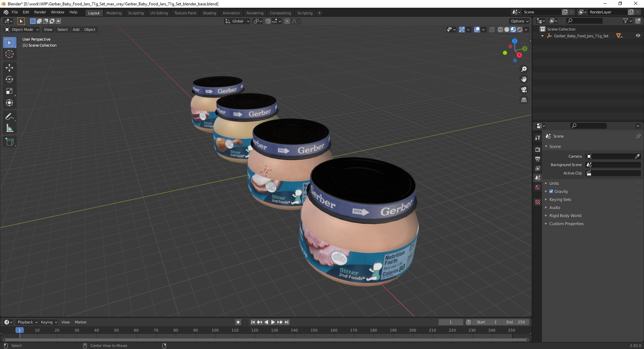The image size is (644, 349).
Task: Click the pan view hand icon
Action: tap(524, 79)
